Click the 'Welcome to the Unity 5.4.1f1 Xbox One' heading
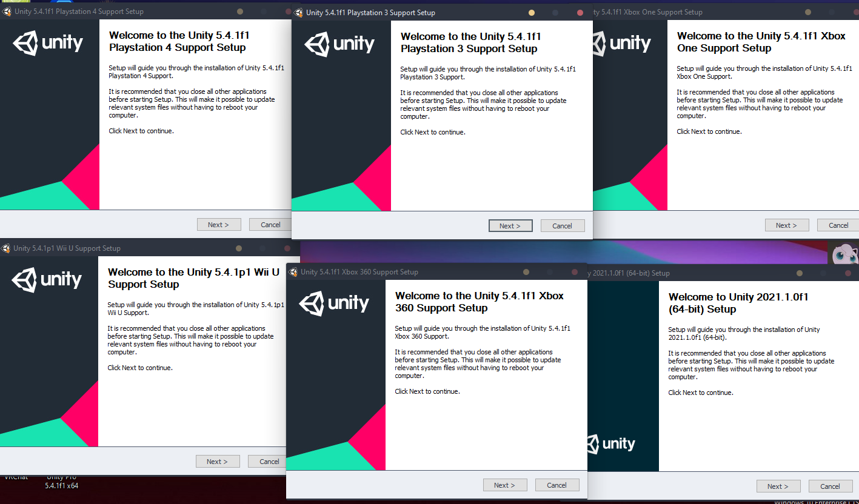The height and width of the screenshot is (504, 859). click(761, 42)
